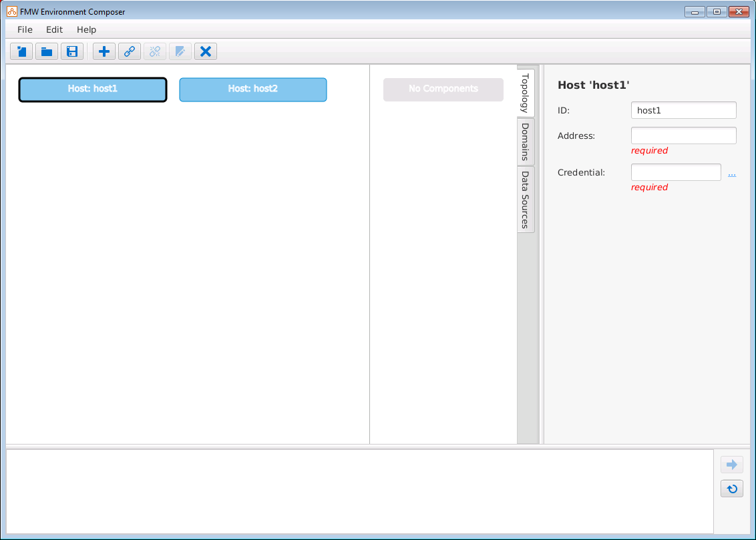The width and height of the screenshot is (756, 540).
Task: Switch to the Data Sources tab
Action: (526, 200)
